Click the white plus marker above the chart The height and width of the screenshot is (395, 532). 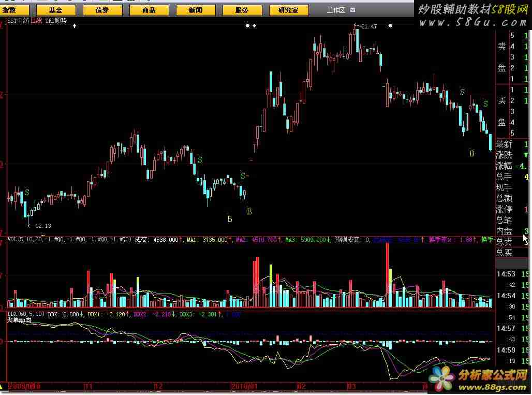click(75, 25)
